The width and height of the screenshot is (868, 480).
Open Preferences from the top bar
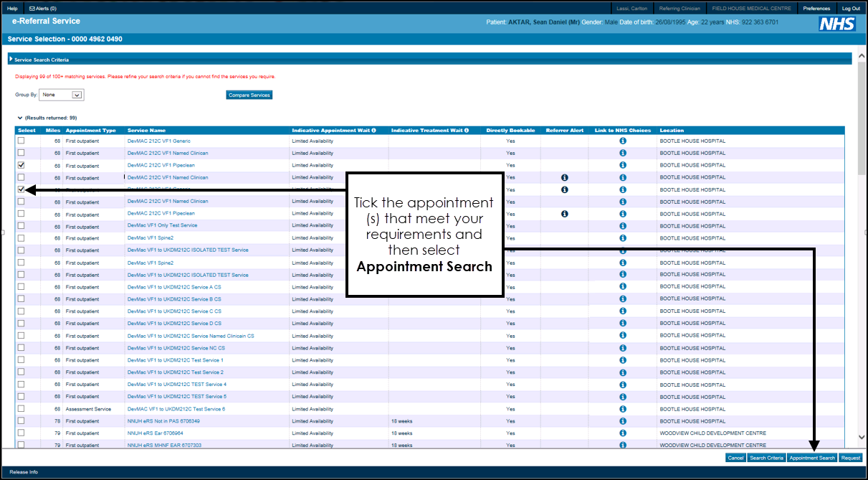point(816,9)
